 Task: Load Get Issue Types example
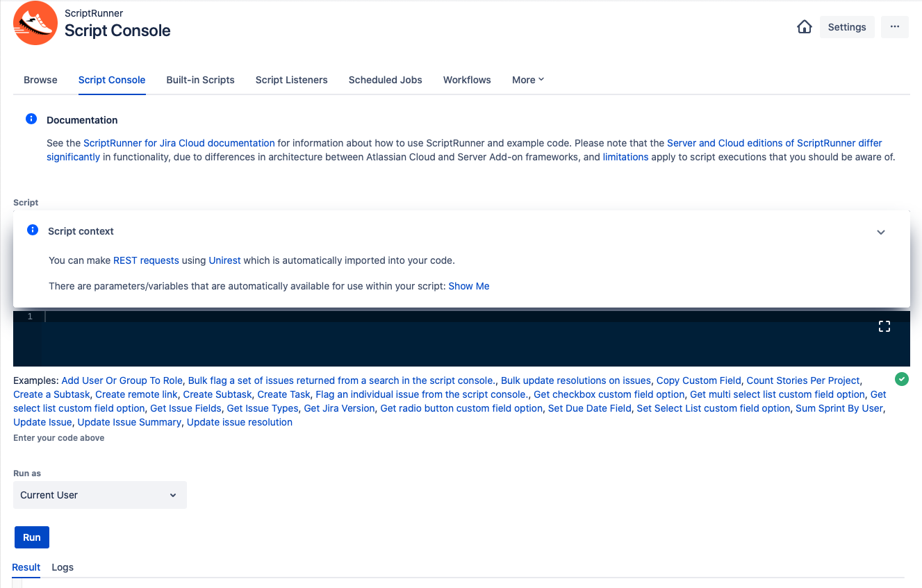263,408
